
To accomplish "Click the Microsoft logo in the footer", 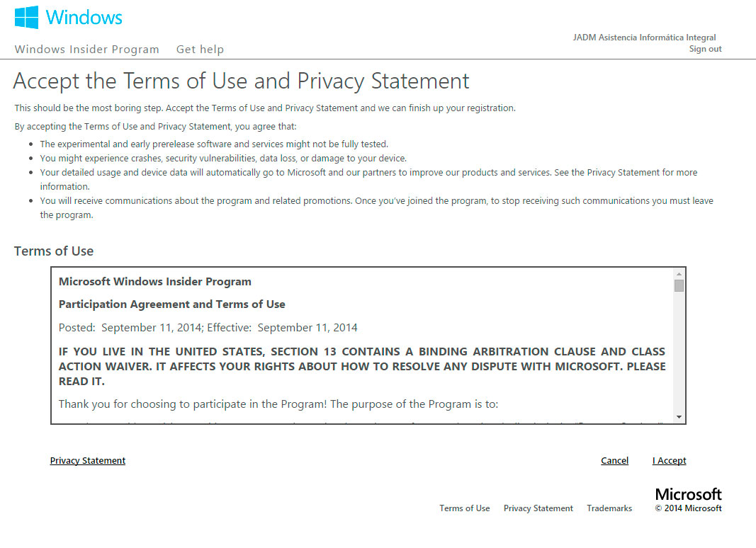I will tap(688, 494).
